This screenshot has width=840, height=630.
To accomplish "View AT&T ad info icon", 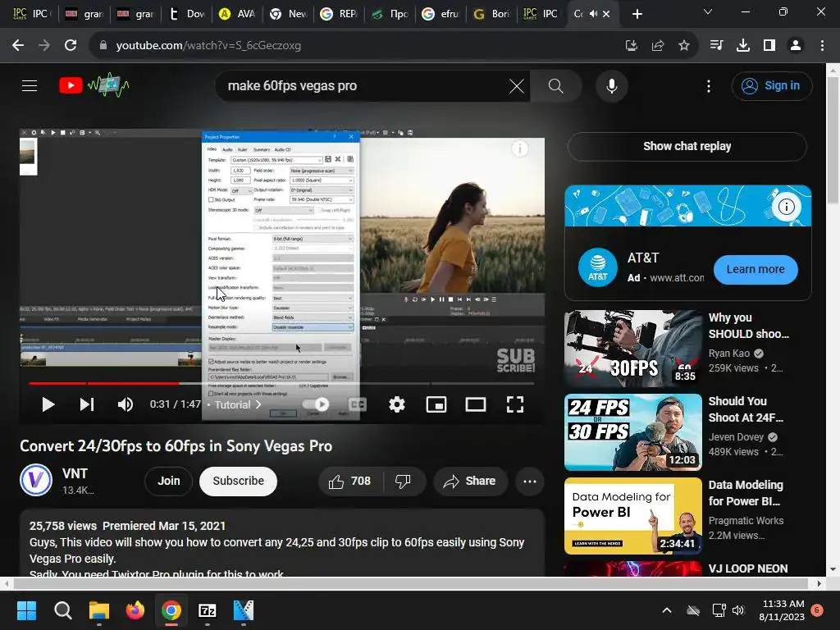I will pyautogui.click(x=786, y=206).
